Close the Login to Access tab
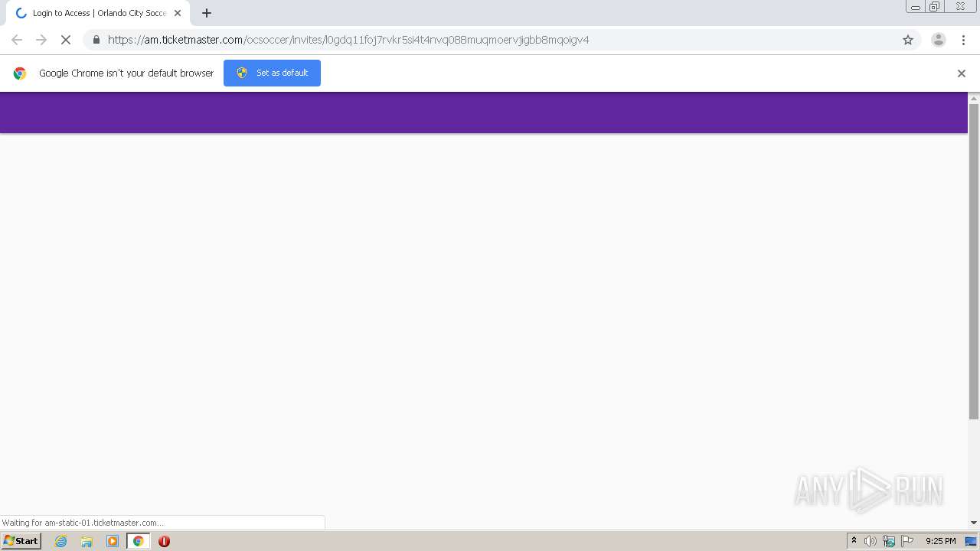This screenshot has height=551, width=980. pos(178,13)
